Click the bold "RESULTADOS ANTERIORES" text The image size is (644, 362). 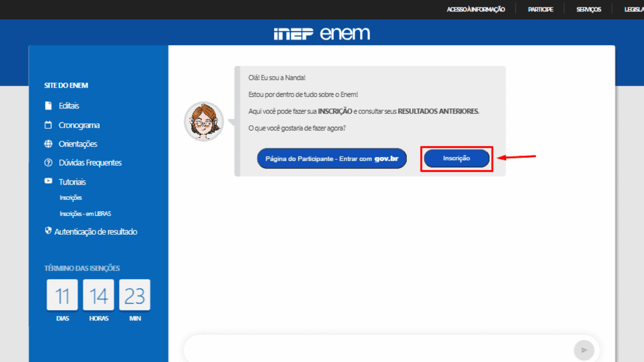(438, 111)
